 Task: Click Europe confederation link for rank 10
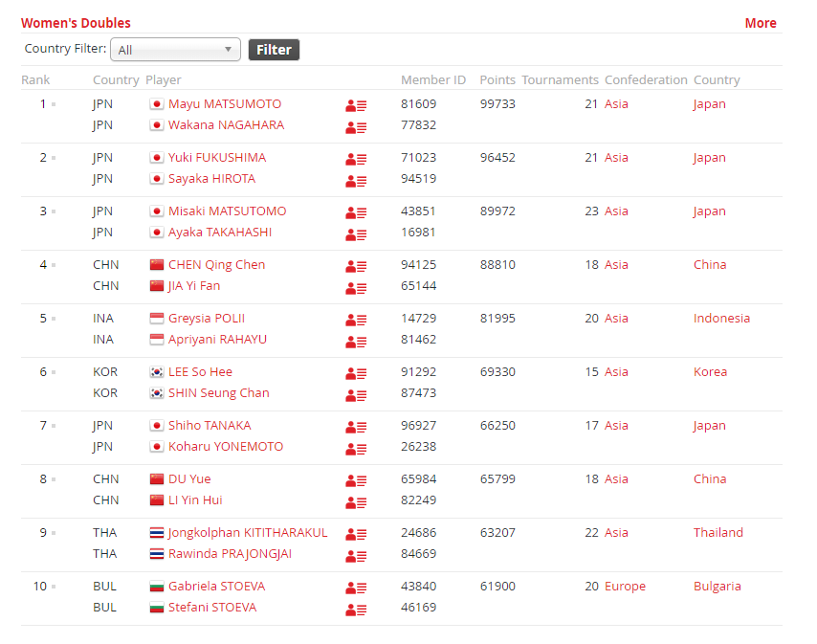625,587
